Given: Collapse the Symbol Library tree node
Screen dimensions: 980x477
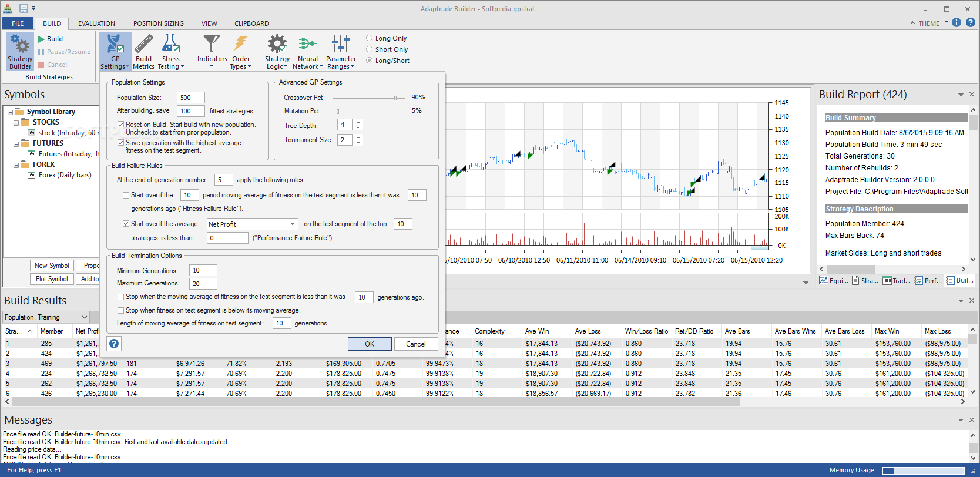Looking at the screenshot, I should click(11, 112).
